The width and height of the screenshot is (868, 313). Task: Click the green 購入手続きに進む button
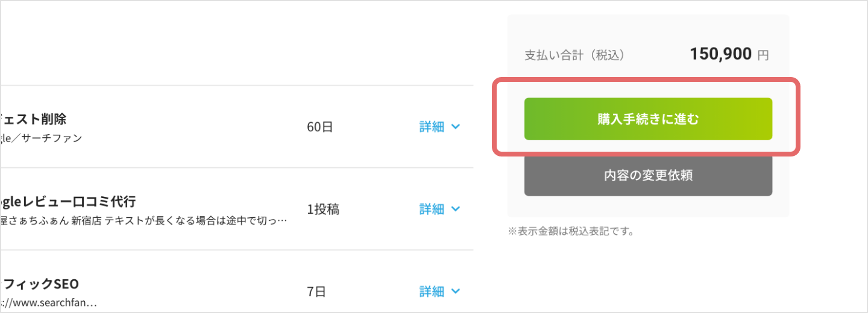[648, 119]
